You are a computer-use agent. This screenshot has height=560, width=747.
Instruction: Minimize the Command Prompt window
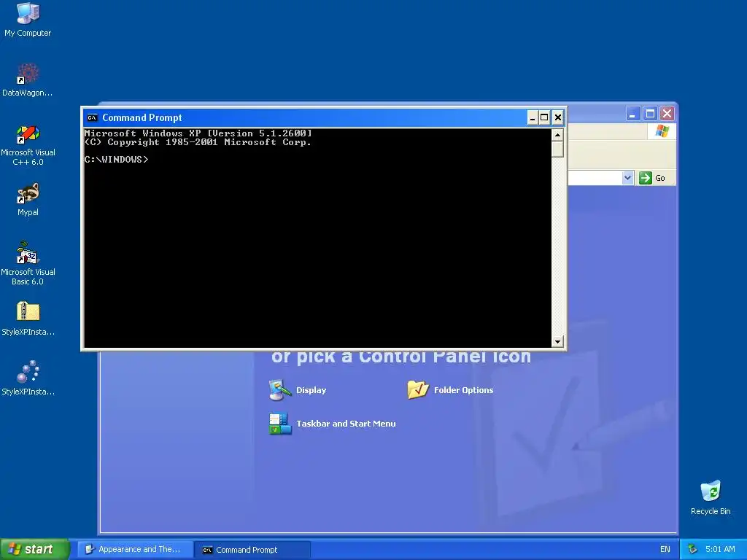(533, 117)
